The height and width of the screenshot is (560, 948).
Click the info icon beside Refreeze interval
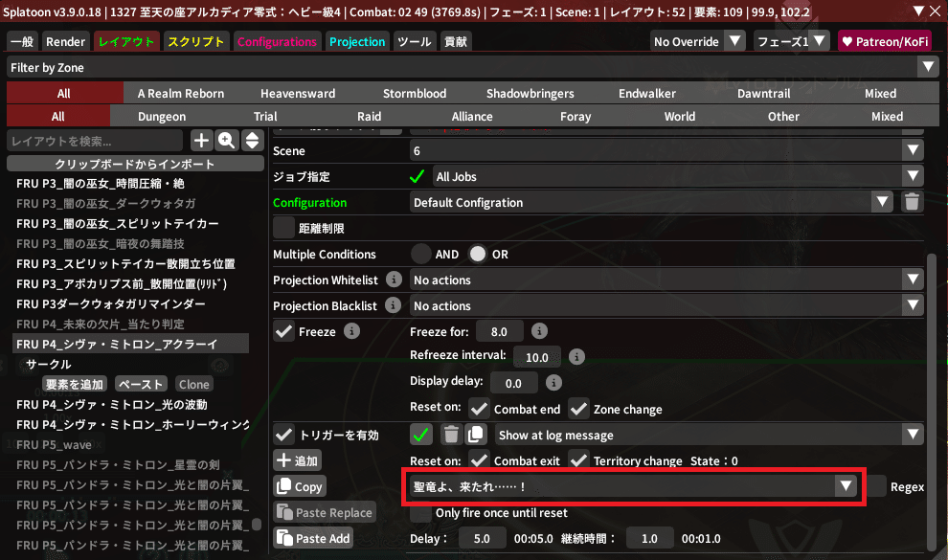pos(576,356)
